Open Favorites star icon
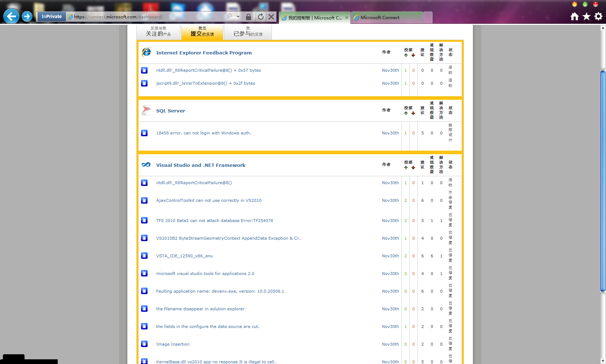Image resolution: width=606 pixels, height=364 pixels. [x=587, y=16]
